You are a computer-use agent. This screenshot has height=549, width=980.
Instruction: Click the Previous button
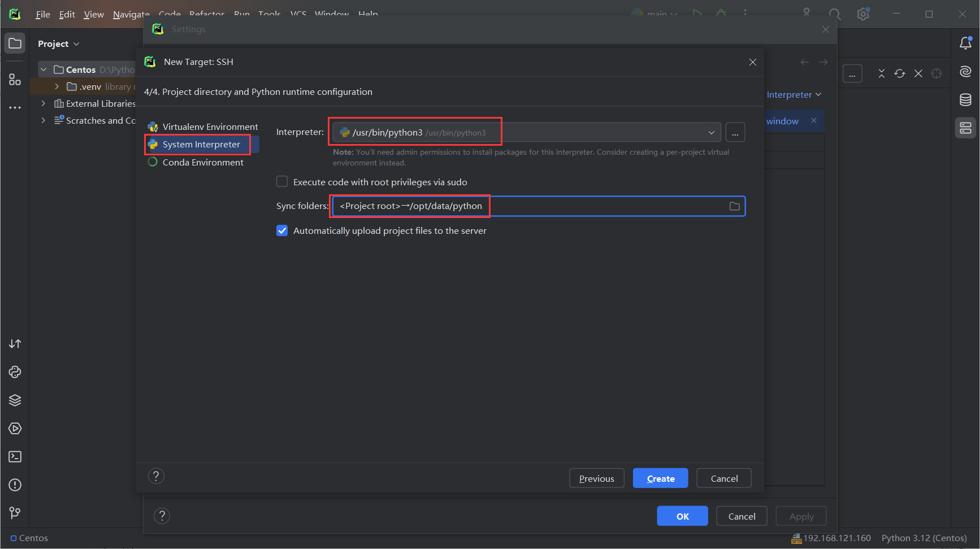point(596,478)
